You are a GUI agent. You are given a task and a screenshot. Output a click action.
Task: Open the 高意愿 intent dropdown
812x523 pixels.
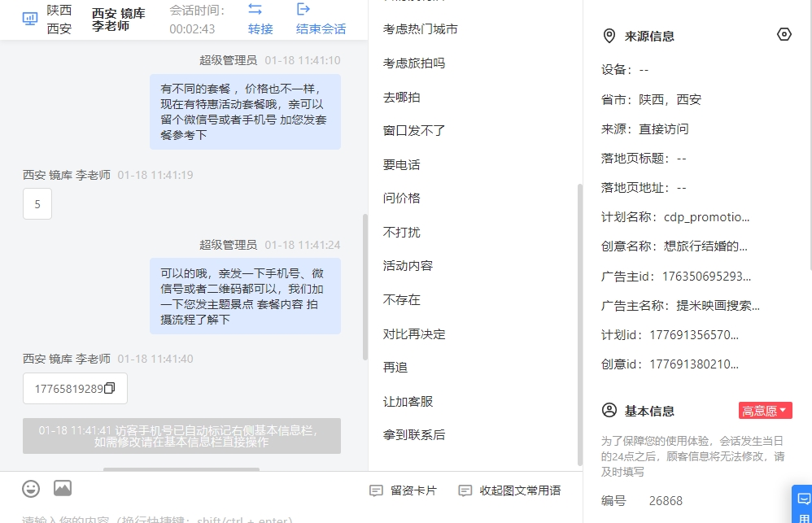765,410
